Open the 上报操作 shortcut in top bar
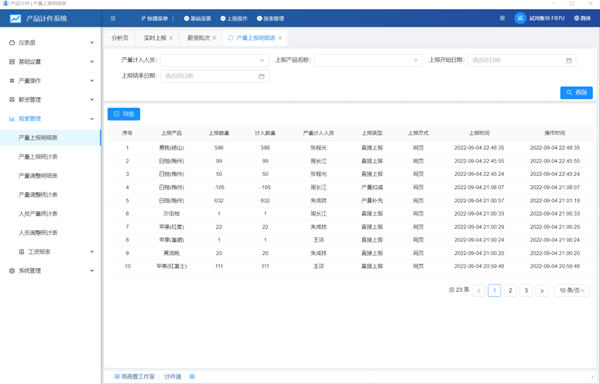 [234, 18]
